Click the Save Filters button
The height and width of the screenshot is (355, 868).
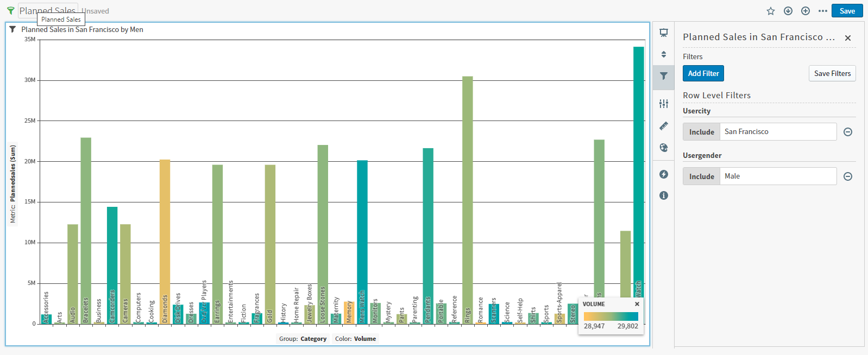coord(832,73)
